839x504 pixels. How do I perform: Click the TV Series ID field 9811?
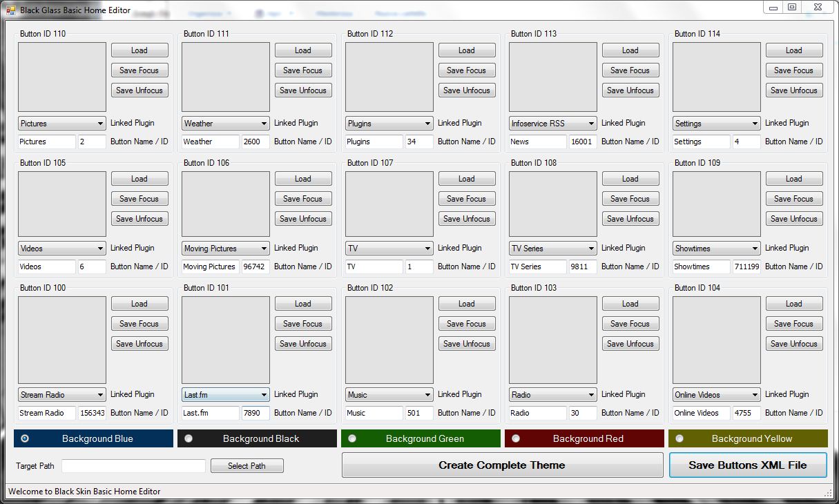582,266
